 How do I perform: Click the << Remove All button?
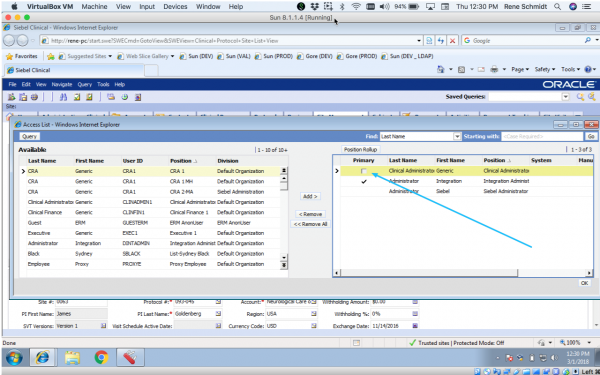(310, 224)
